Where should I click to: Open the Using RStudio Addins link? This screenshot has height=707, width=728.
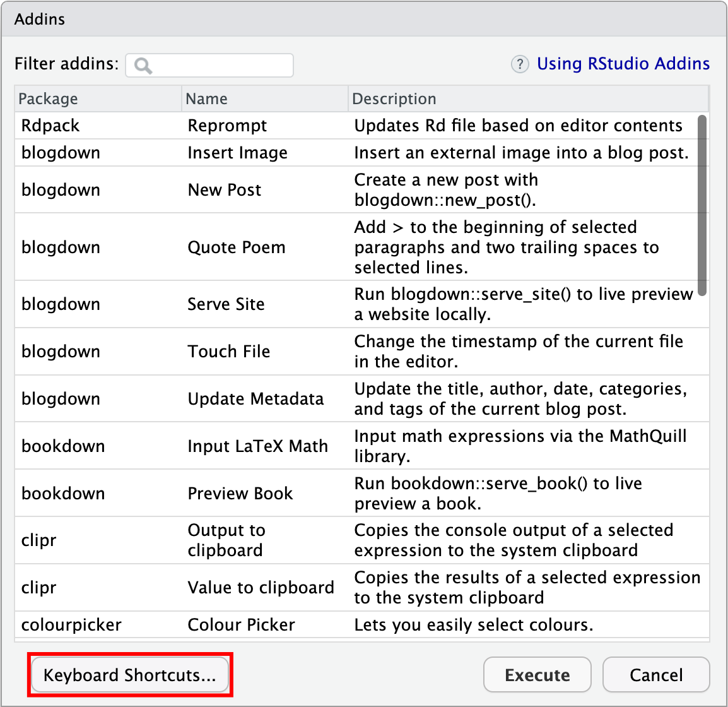[623, 64]
